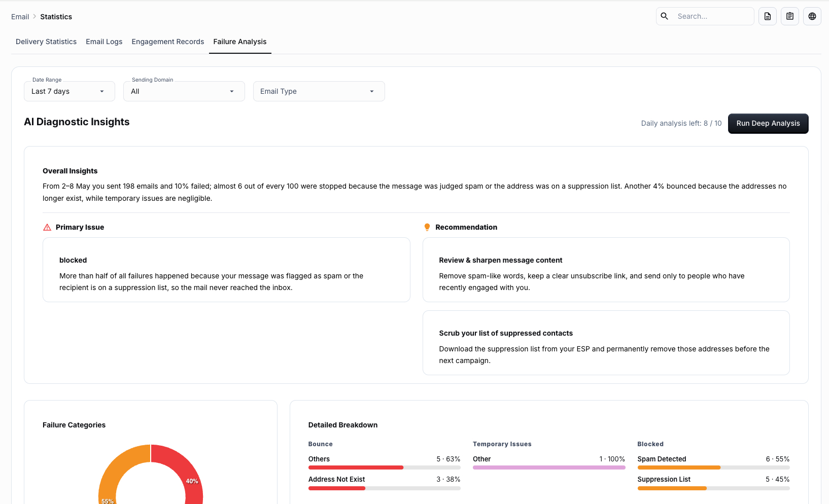The height and width of the screenshot is (504, 829).
Task: Click the 3 · 38% value
Action: coord(448,479)
